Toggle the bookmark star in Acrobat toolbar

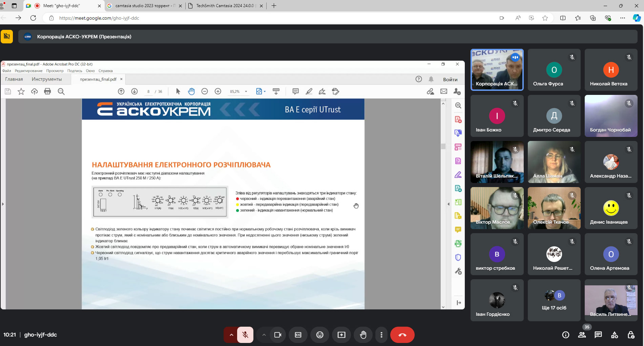coord(21,91)
